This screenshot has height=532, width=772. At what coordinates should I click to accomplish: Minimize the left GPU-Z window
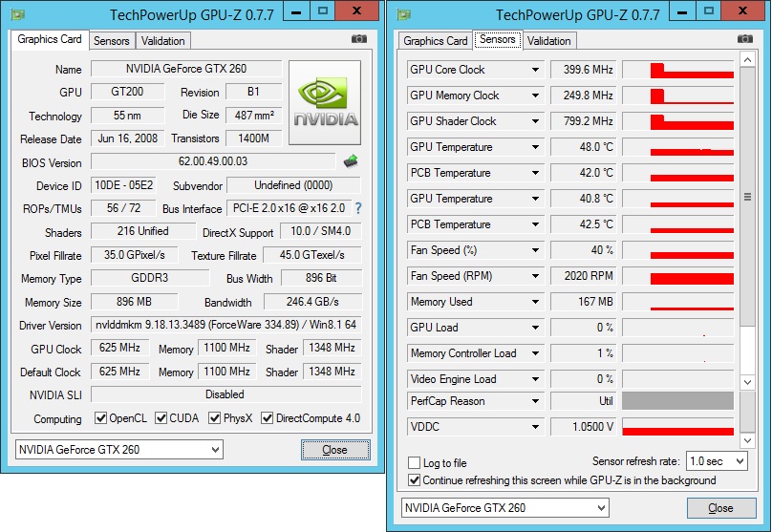click(x=296, y=11)
